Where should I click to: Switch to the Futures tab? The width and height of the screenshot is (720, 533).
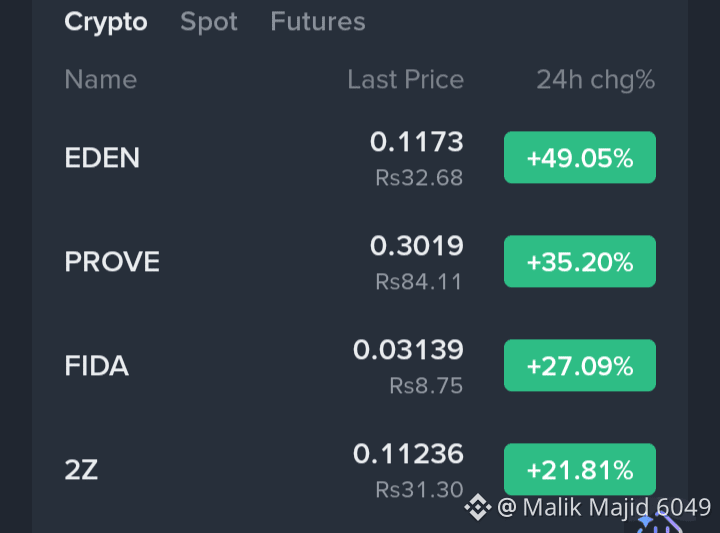(x=318, y=22)
